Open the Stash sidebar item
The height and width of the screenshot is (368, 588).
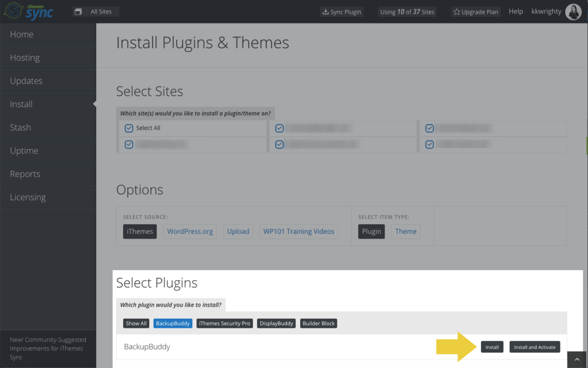pyautogui.click(x=48, y=128)
